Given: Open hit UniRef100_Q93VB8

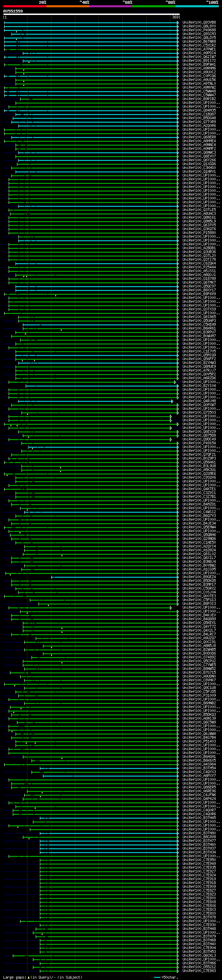Looking at the screenshot, I should click(199, 23).
